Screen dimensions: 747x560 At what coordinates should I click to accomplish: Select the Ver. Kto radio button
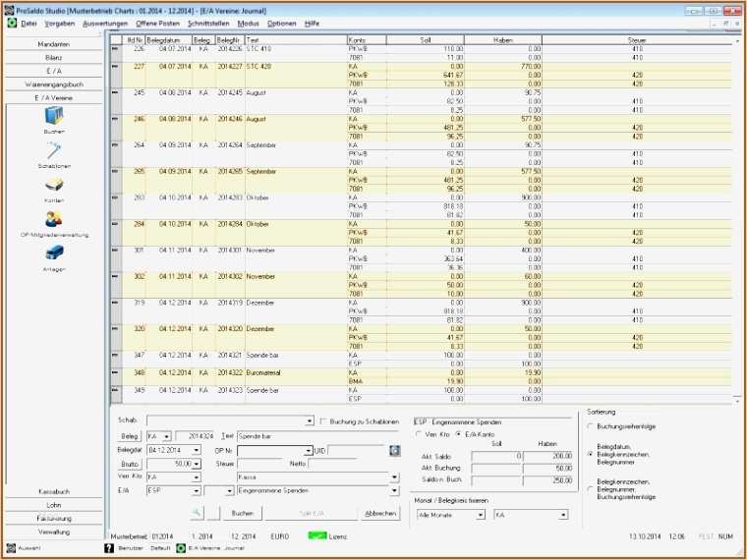click(x=420, y=433)
